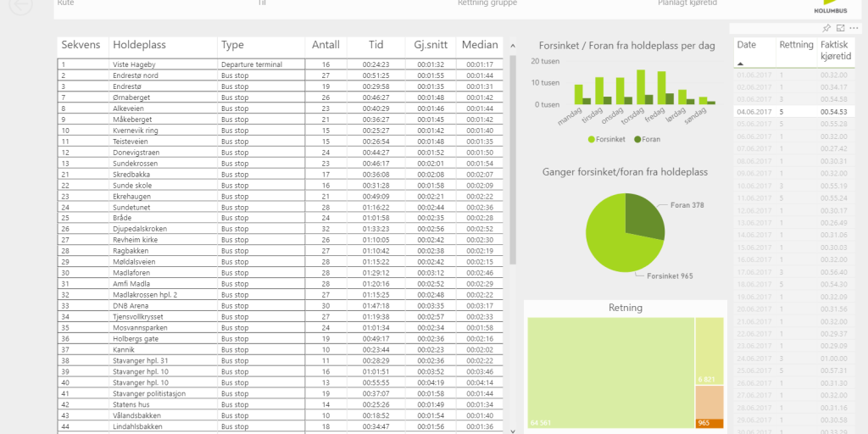Viewport: 868px width, 434px height.
Task: Click the Faktisk kjøretid column header
Action: [x=834, y=50]
